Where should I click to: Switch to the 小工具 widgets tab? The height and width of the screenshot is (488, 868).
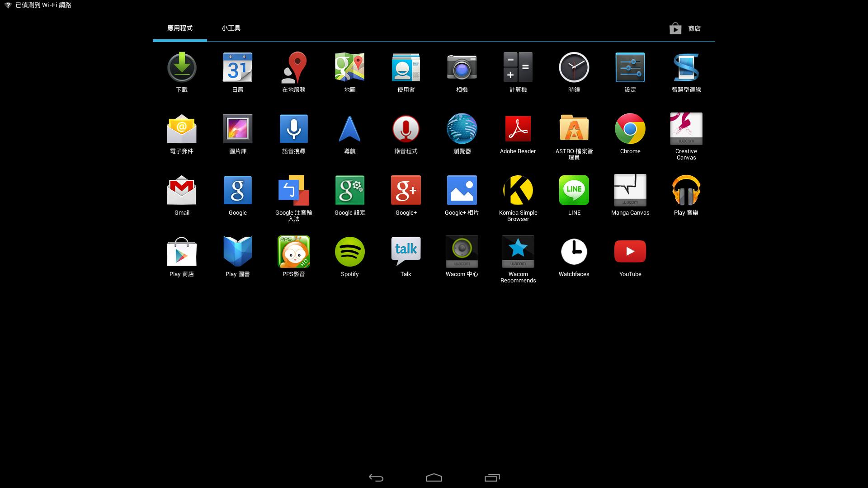click(x=231, y=28)
